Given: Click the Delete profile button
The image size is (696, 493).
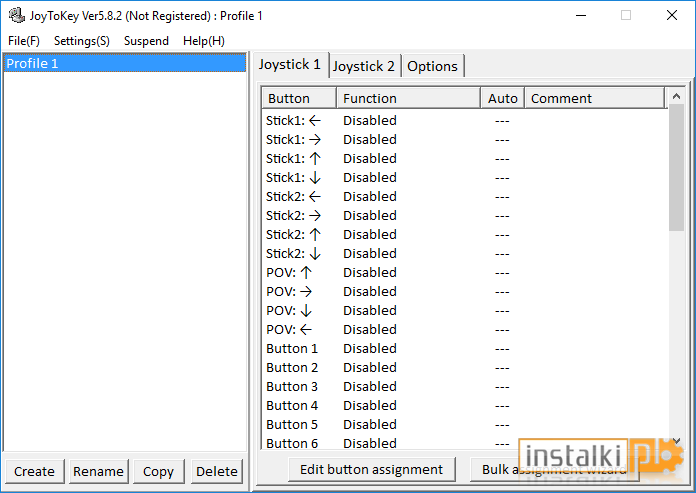Looking at the screenshot, I should click(217, 471).
